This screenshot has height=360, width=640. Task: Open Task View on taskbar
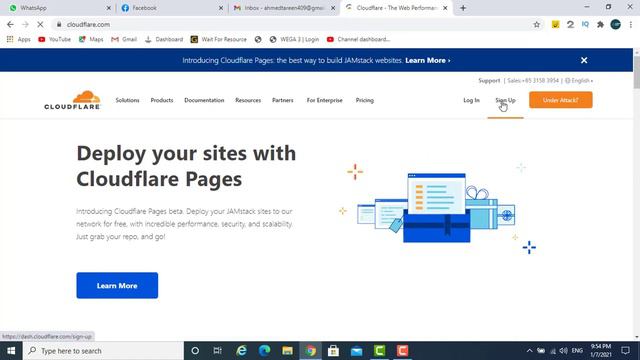(x=218, y=351)
